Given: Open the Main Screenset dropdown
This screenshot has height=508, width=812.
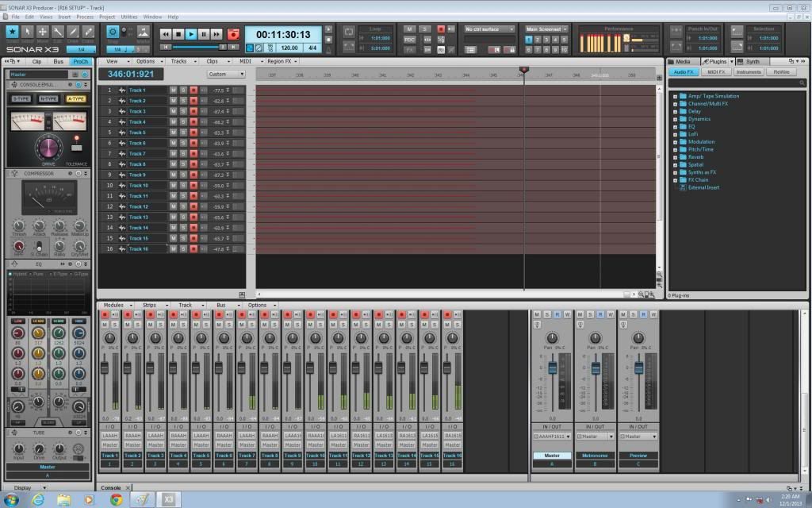Looking at the screenshot, I should [x=546, y=29].
